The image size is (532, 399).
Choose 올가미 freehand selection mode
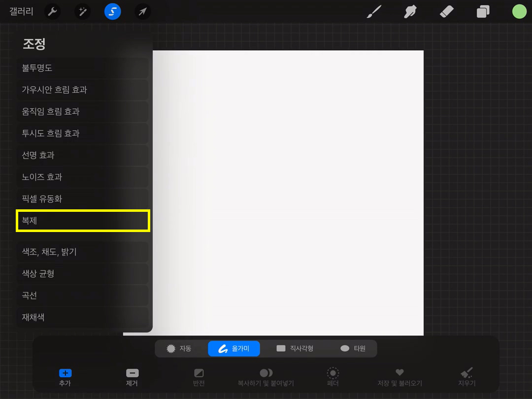(x=234, y=348)
